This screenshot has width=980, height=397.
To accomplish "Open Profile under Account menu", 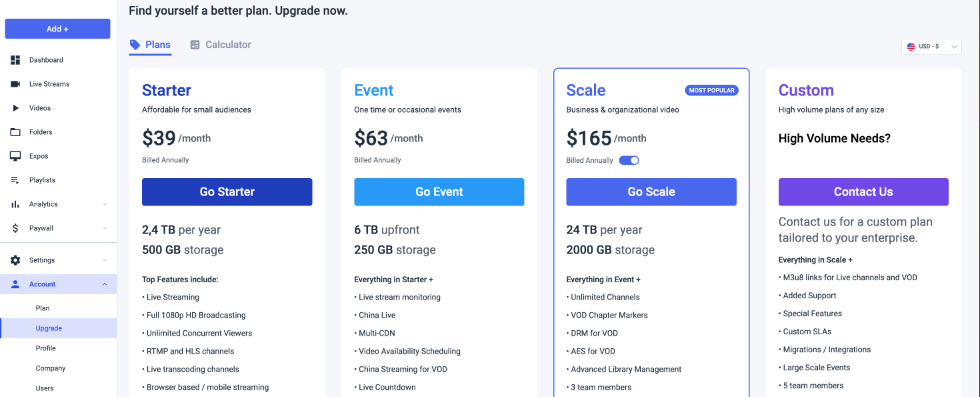I will (x=46, y=348).
